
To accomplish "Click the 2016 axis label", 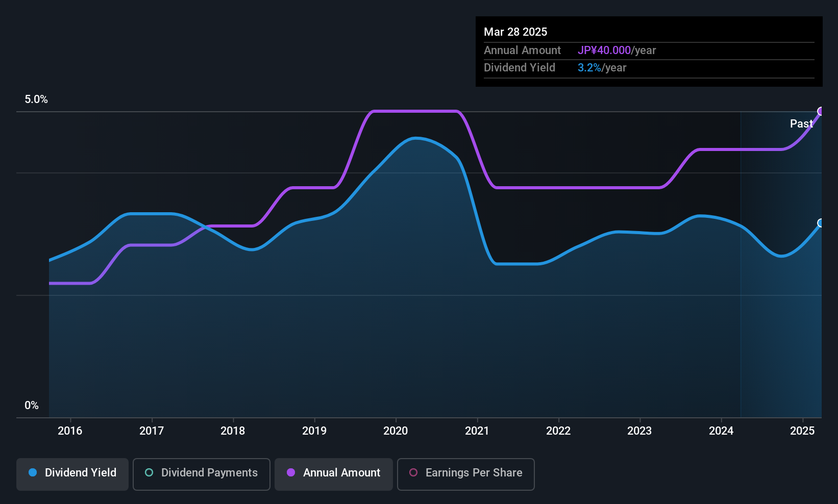I will [x=70, y=431].
